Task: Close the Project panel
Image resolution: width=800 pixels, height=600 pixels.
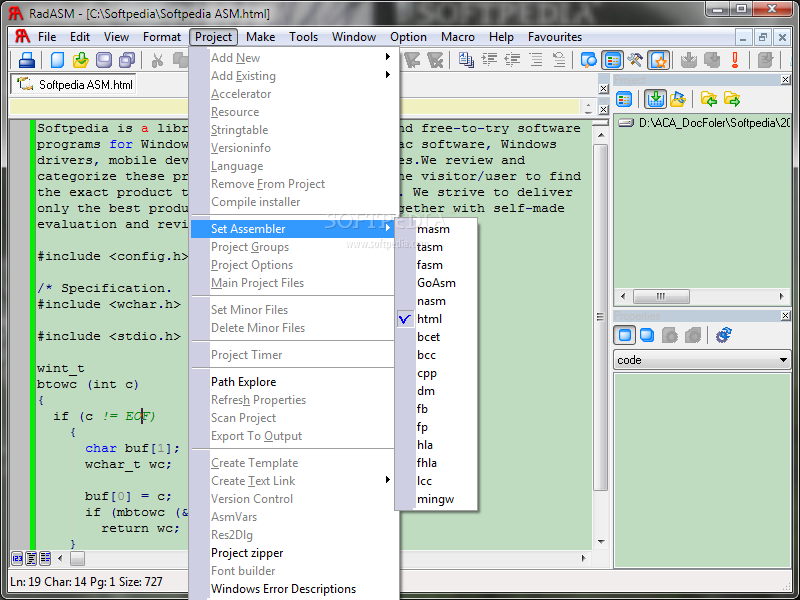Action: click(786, 80)
